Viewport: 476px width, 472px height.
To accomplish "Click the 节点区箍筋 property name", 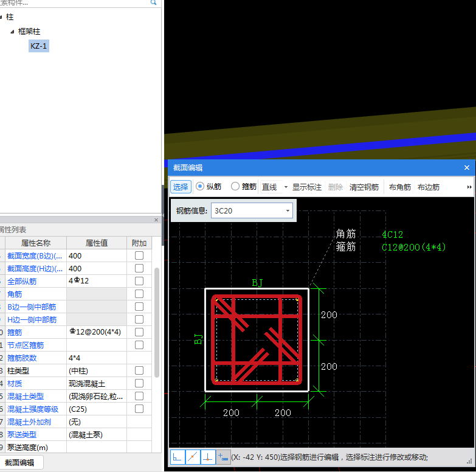I will [26, 345].
